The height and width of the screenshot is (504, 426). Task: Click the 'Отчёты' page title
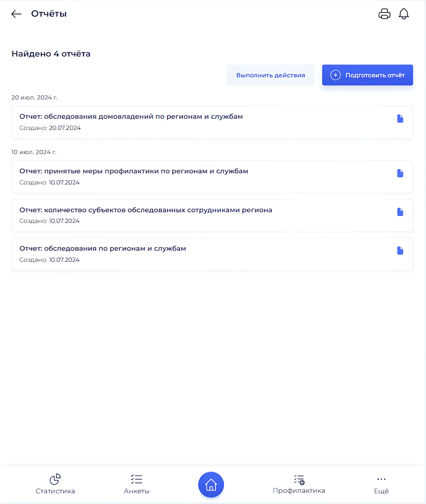point(49,14)
